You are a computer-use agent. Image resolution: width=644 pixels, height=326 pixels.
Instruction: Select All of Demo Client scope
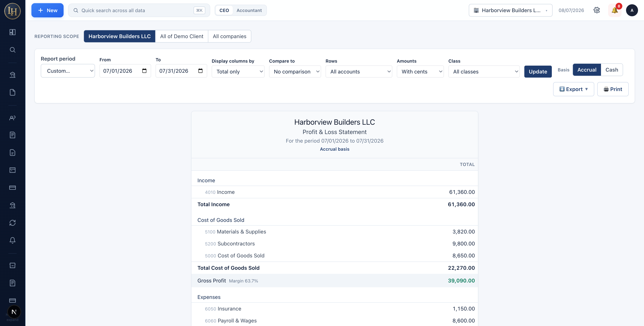182,36
